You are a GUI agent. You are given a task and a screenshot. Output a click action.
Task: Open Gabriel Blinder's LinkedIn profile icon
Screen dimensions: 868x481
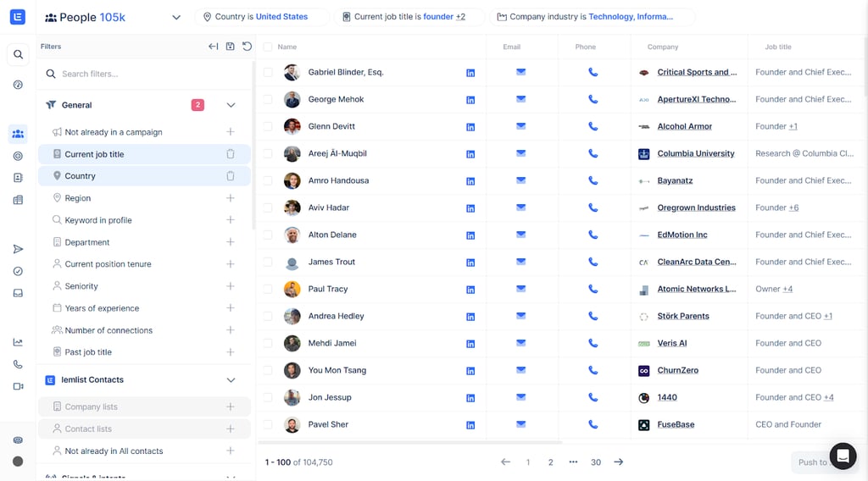(x=470, y=73)
